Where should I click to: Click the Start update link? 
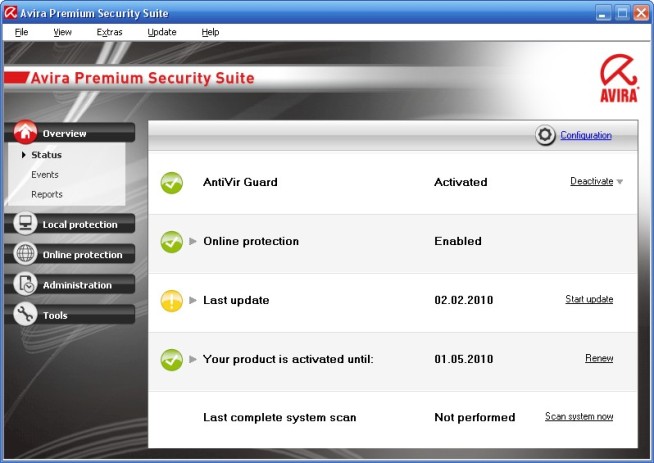589,300
